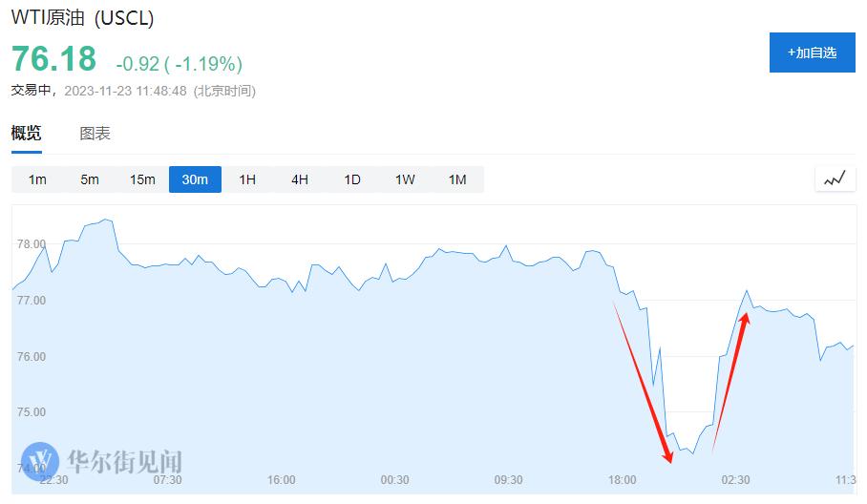This screenshot has width=867, height=504.
Task: Switch chart to 15m interval
Action: tap(142, 179)
